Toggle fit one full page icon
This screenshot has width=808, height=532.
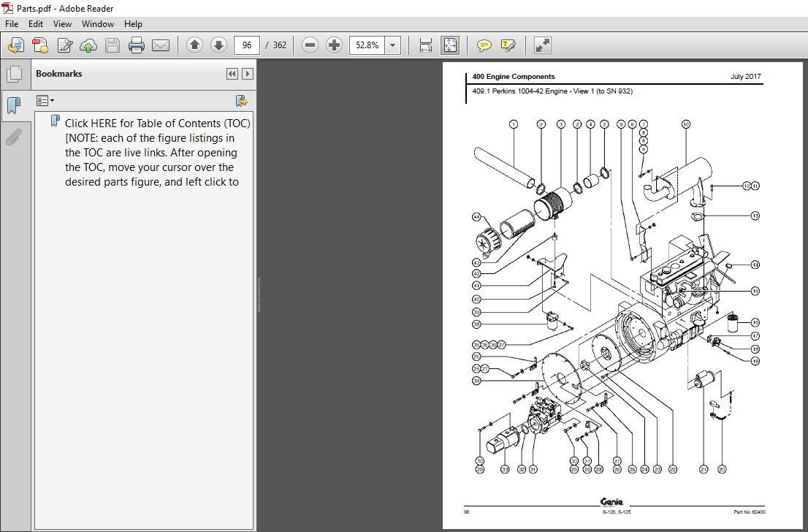click(450, 45)
